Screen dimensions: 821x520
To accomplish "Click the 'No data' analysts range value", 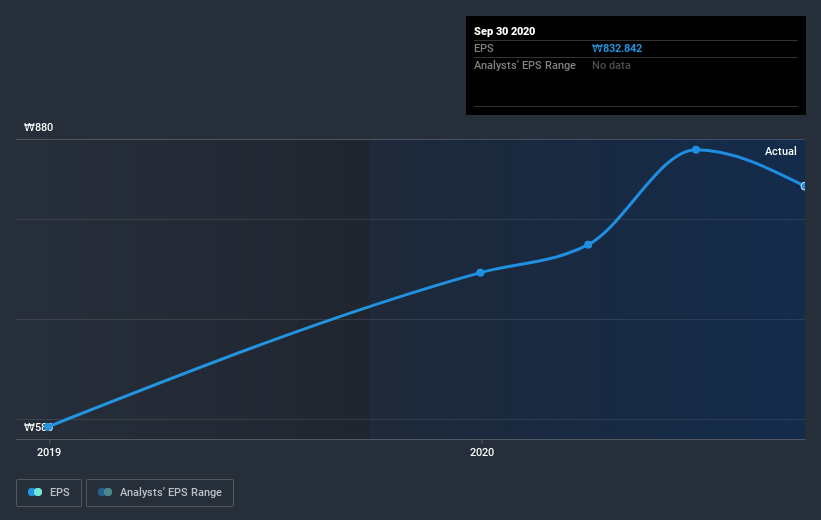I will [x=611, y=65].
